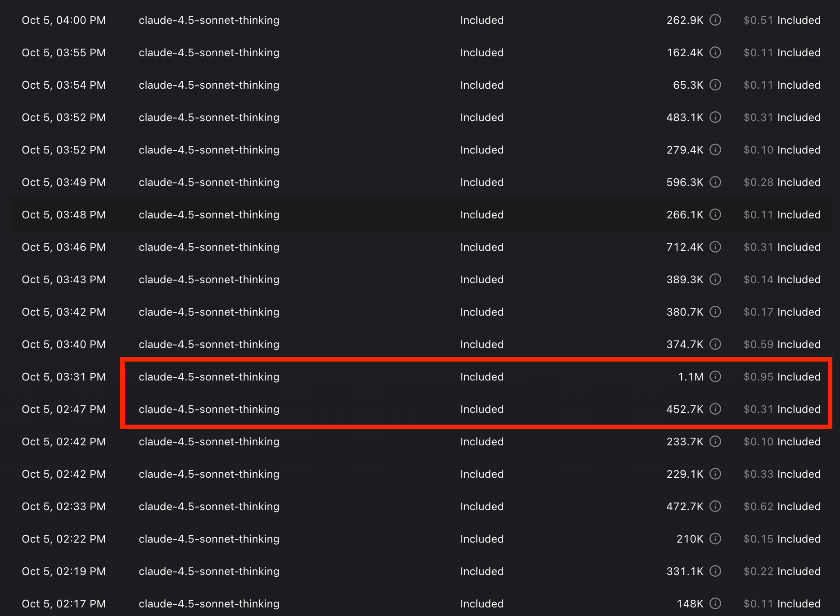840x616 pixels.
Task: Show token details for 1.1M row
Action: pyautogui.click(x=715, y=376)
